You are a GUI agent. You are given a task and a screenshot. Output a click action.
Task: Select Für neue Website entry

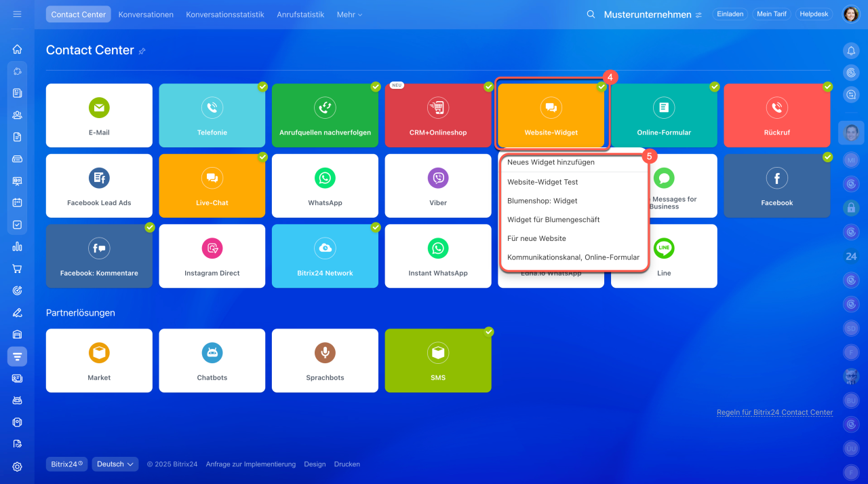[x=536, y=239]
